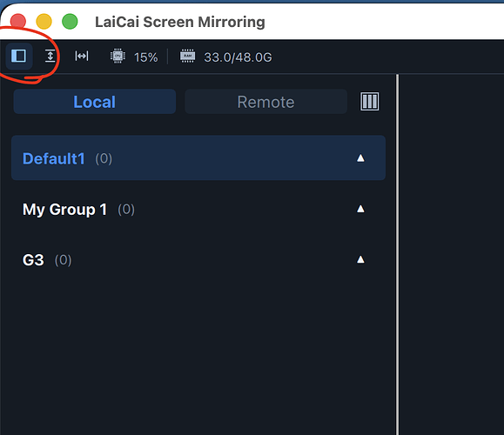
Task: Click the 15% CPU usage value
Action: (x=146, y=57)
